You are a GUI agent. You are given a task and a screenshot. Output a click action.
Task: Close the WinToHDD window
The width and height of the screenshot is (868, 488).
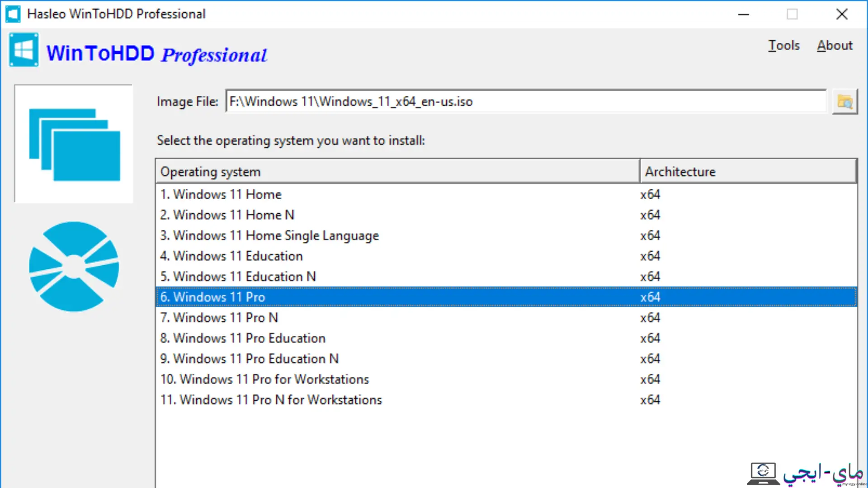[842, 14]
